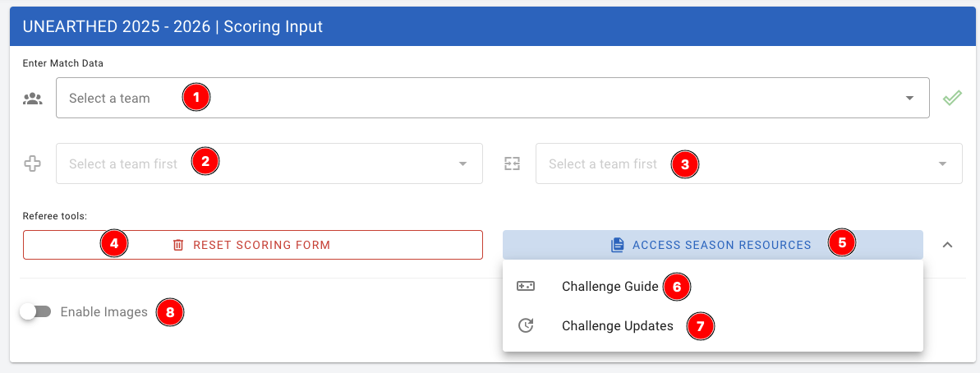Click the gamepad icon next to Challenge Guide
The image size is (980, 373).
[526, 287]
